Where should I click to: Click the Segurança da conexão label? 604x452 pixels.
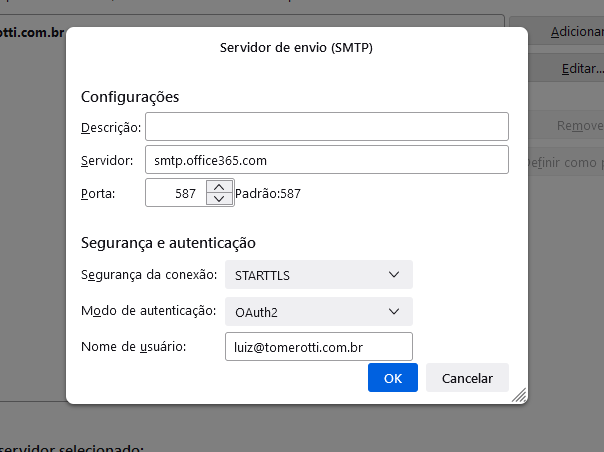tap(149, 275)
